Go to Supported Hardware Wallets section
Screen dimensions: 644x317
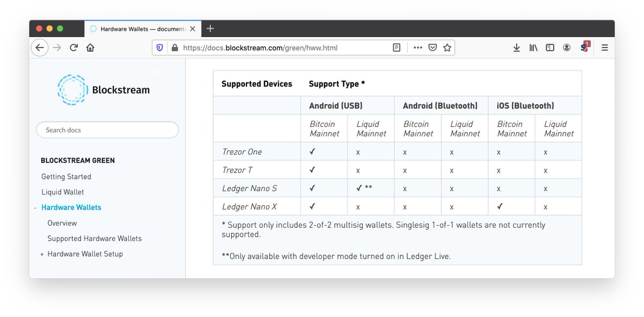[94, 239]
